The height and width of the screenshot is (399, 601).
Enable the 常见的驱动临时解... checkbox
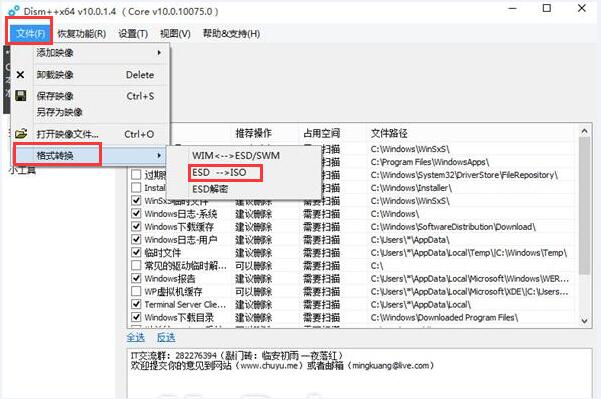click(x=136, y=265)
